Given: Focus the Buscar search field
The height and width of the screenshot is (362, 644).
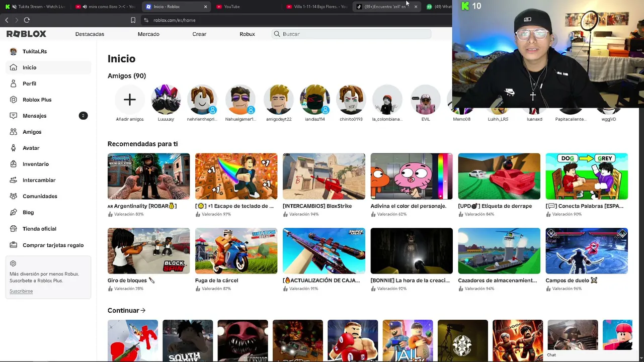Looking at the screenshot, I should coord(352,34).
